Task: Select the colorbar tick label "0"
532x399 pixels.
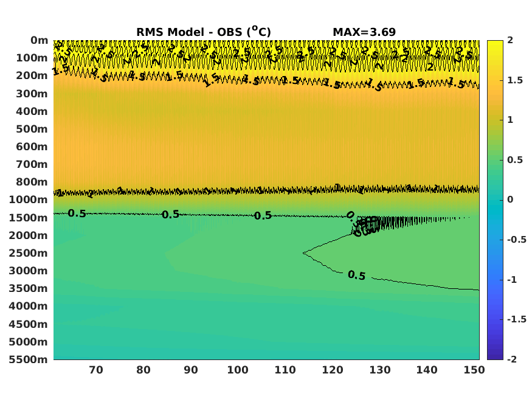Action: pyautogui.click(x=510, y=199)
